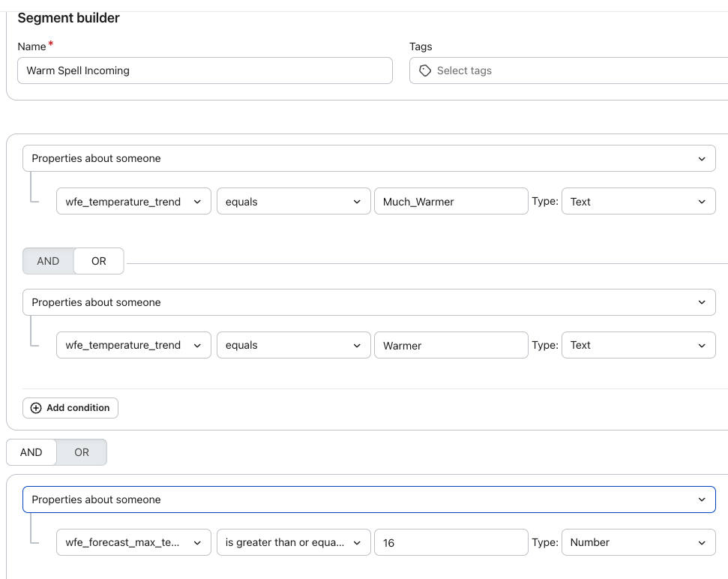728x579 pixels.
Task: Expand the focused Properties about someone dropdown
Action: coord(369,499)
